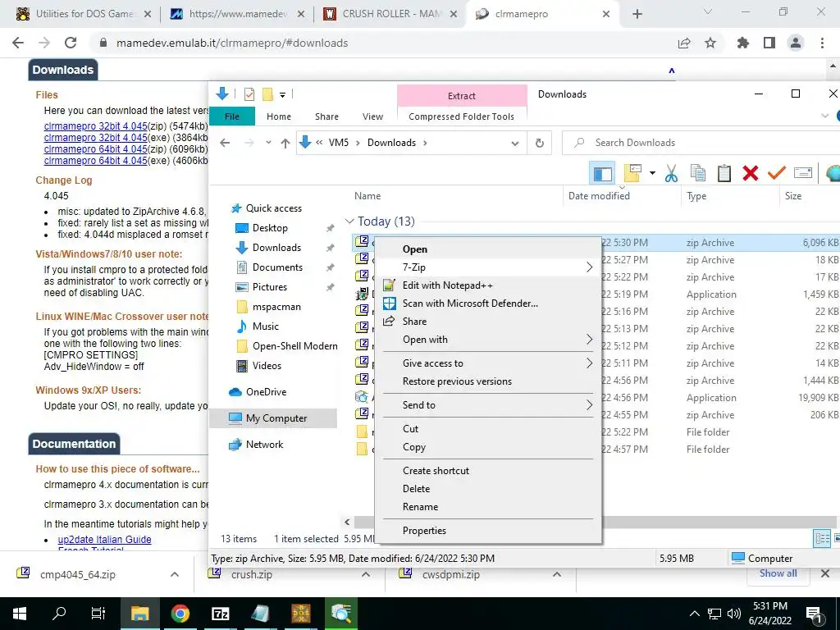Image resolution: width=840 pixels, height=630 pixels.
Task: Click Show all downloads button
Action: (x=778, y=573)
